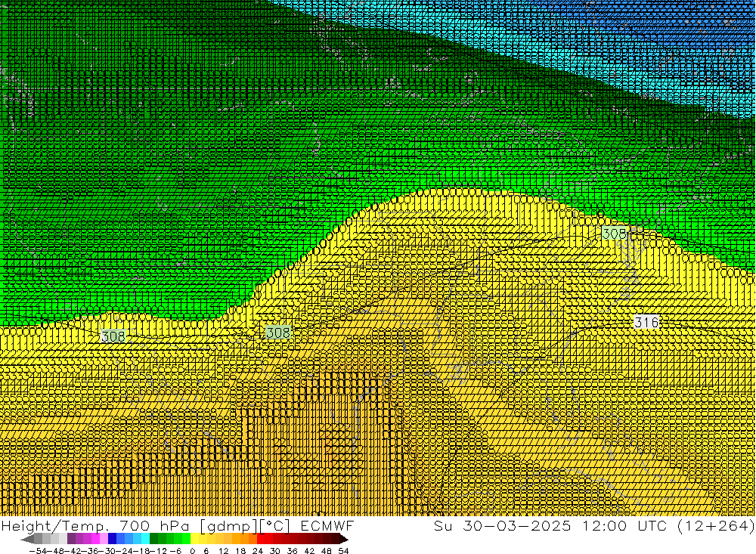This screenshot has height=554, width=756.
Task: Click the dark purple swatch in the legend
Action: [x=71, y=540]
